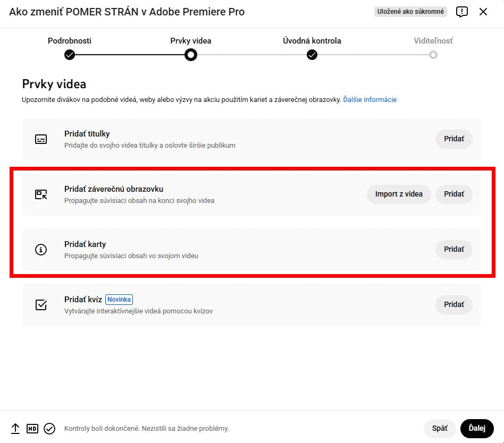Image resolution: width=504 pixels, height=443 pixels.
Task: Click the quiz checkbox icon
Action: coord(41,305)
